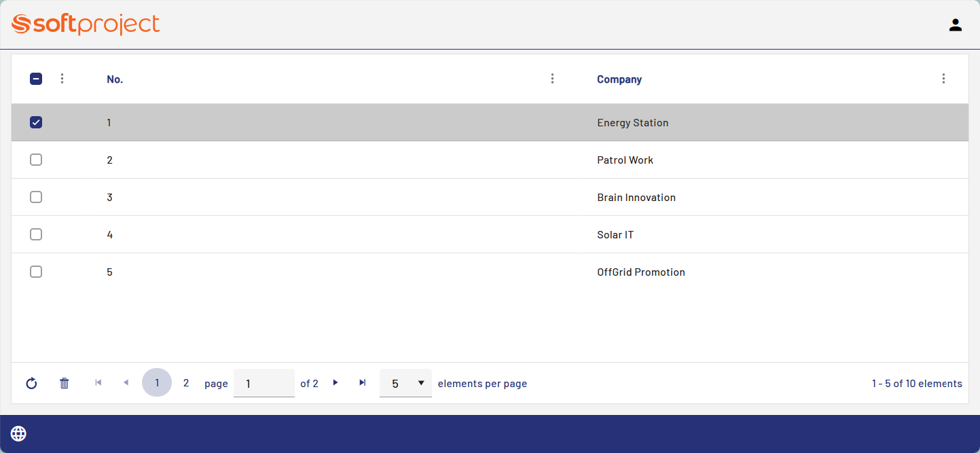The height and width of the screenshot is (453, 980).
Task: Go to the first page arrow
Action: pyautogui.click(x=98, y=383)
